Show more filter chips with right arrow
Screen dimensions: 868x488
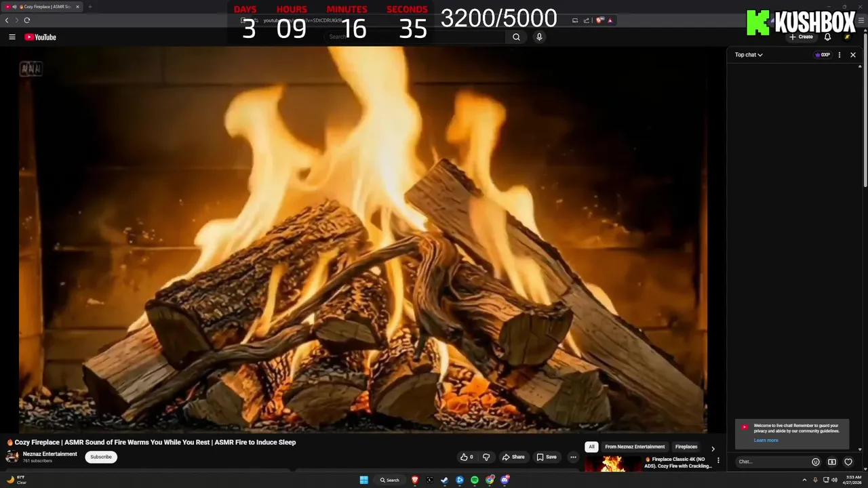pos(713,448)
